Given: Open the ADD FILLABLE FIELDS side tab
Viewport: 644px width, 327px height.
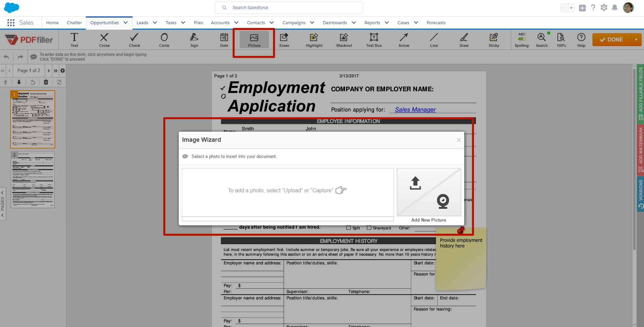Looking at the screenshot, I should (641, 94).
